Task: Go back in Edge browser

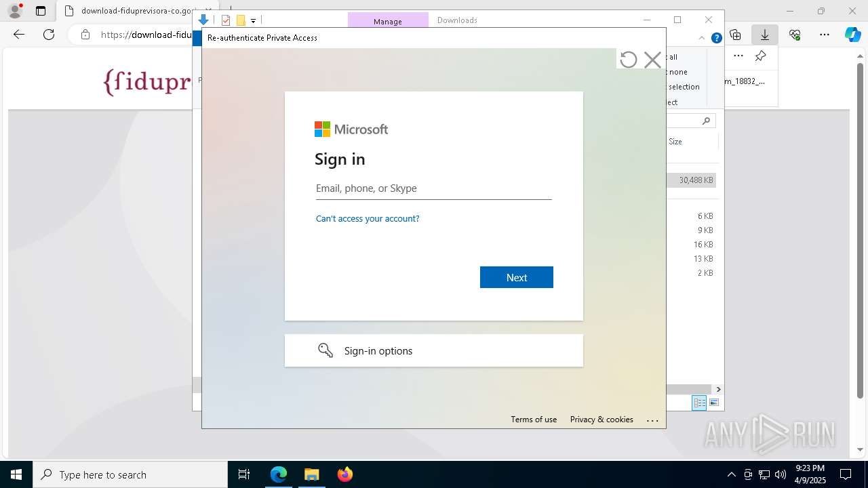Action: coord(19,35)
